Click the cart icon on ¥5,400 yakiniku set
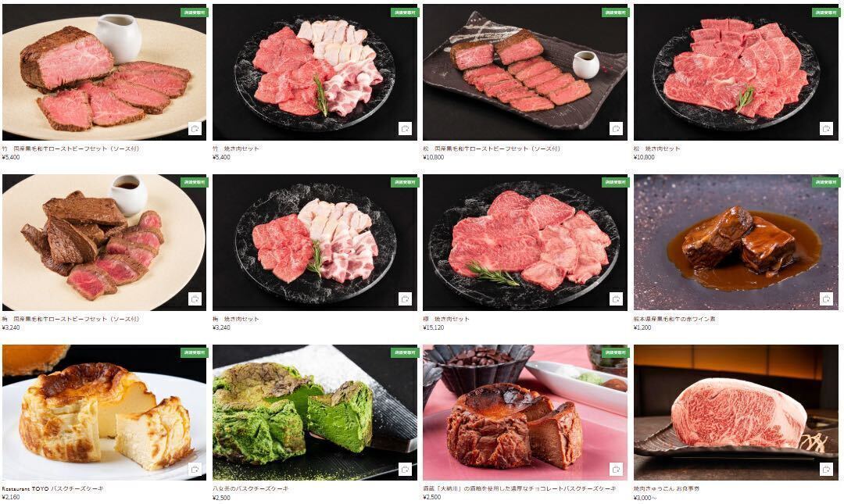Screen dimensions: 844x504 (406, 129)
